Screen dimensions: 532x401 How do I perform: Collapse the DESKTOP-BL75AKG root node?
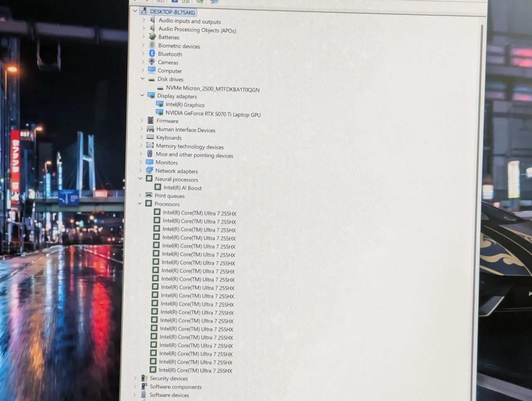pyautogui.click(x=135, y=11)
